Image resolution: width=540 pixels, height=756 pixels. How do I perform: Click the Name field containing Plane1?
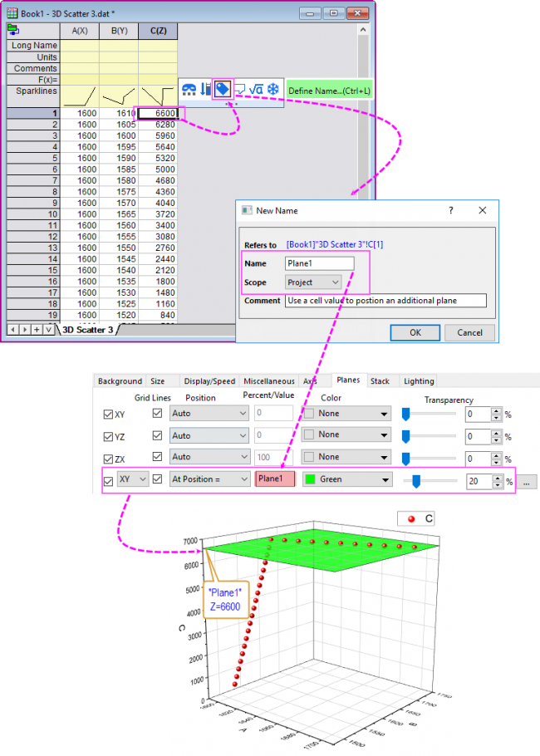point(320,263)
